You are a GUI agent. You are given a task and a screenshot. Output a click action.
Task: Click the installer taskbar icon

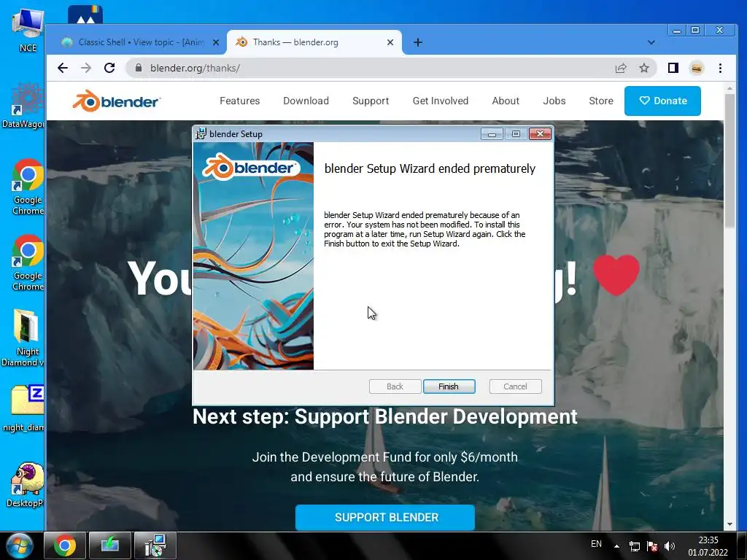click(155, 545)
